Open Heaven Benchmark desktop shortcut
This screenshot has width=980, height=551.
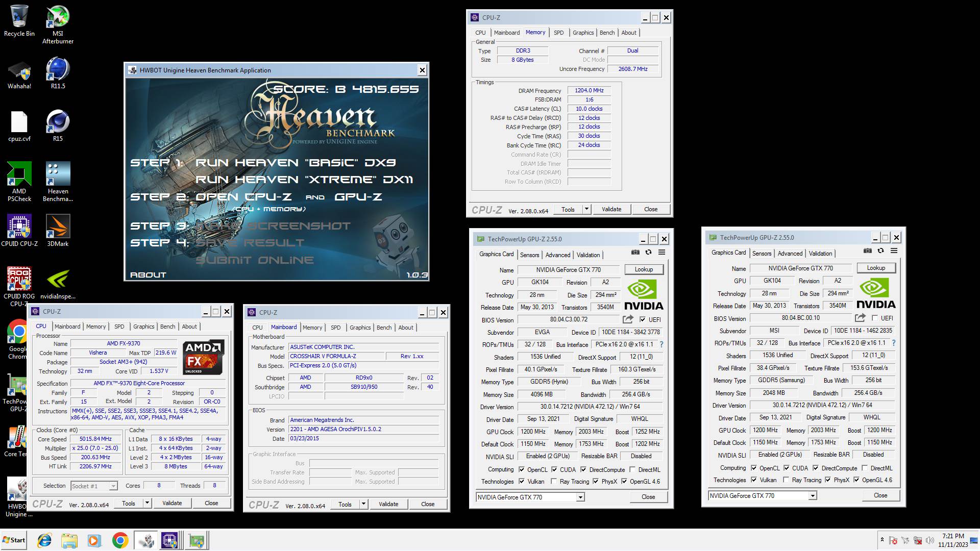click(58, 182)
